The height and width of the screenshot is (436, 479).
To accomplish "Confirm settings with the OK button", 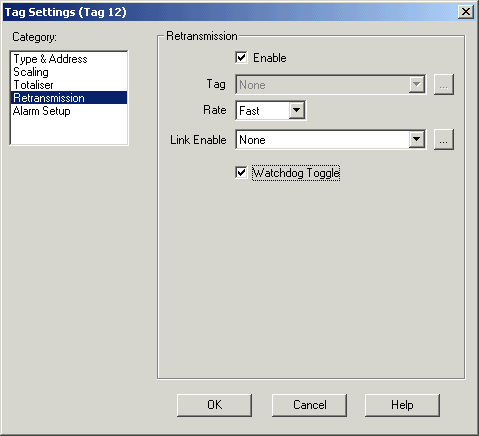I will point(214,405).
